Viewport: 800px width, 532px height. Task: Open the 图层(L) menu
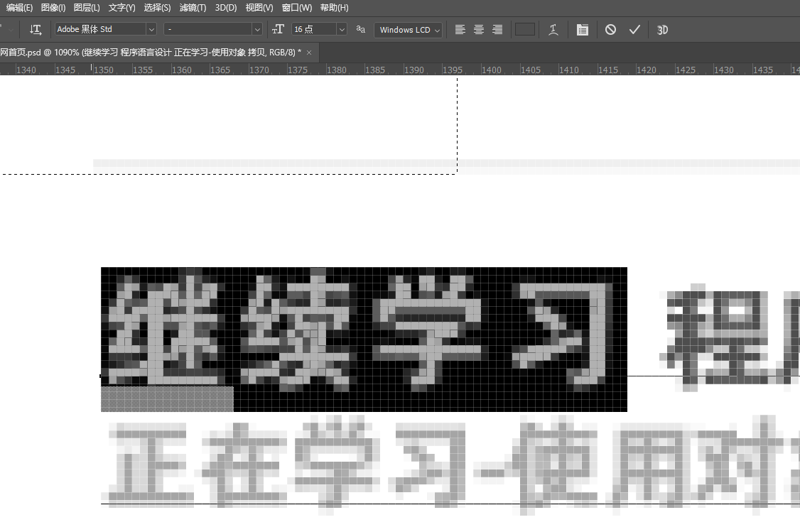click(87, 8)
